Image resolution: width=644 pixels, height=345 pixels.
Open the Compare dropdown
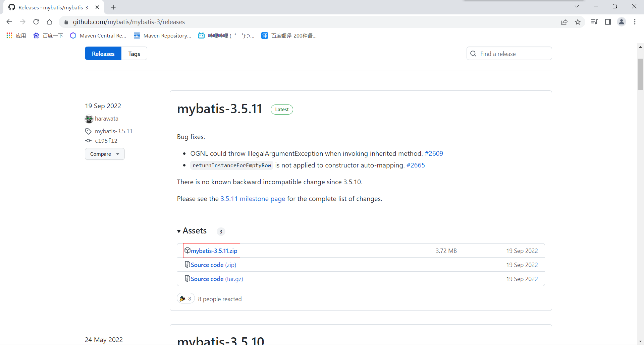point(105,154)
